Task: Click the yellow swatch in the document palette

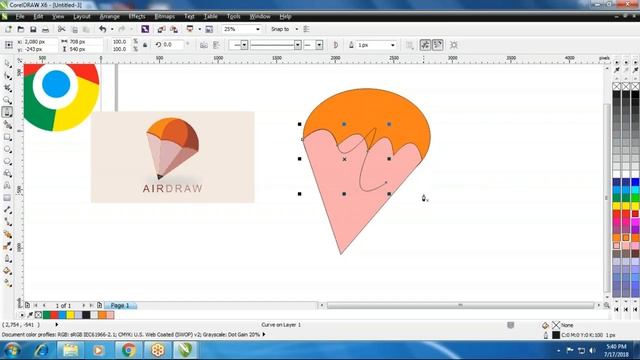Action: pyautogui.click(x=71, y=315)
